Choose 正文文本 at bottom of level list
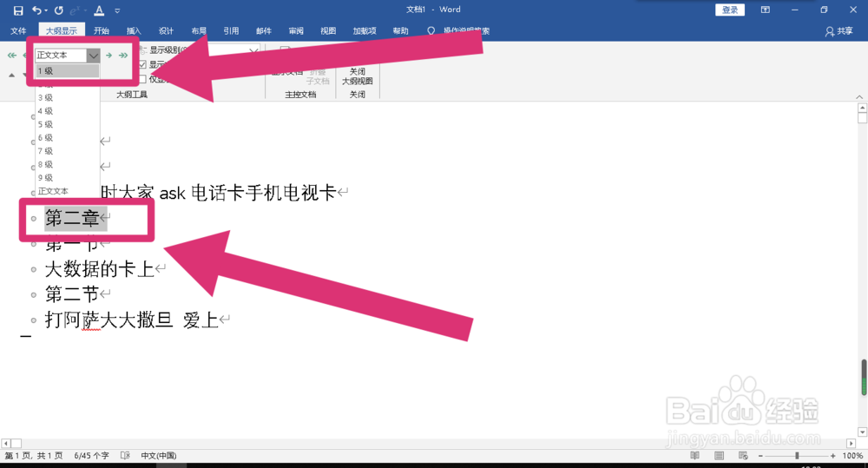The height and width of the screenshot is (468, 868). pyautogui.click(x=68, y=191)
